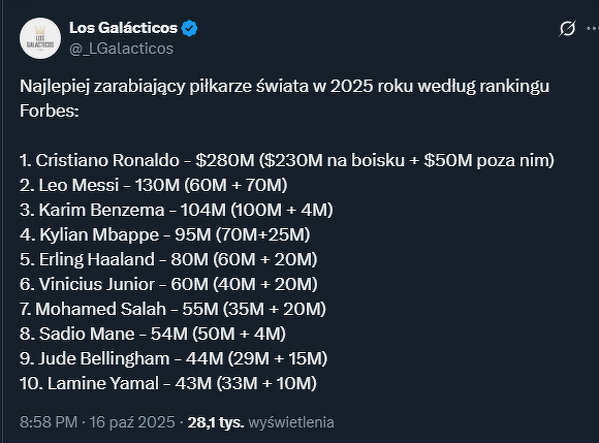Image resolution: width=599 pixels, height=443 pixels.
Task: Click the tweet's opening sentence about the Forbes ranking
Action: 284,98
